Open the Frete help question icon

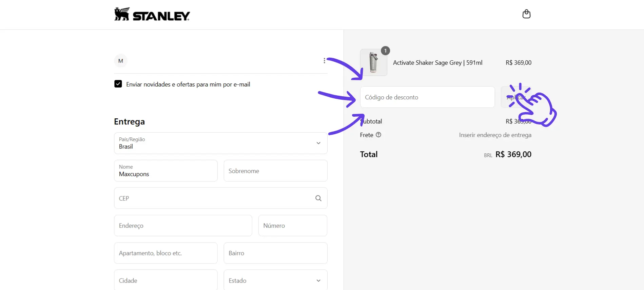378,135
